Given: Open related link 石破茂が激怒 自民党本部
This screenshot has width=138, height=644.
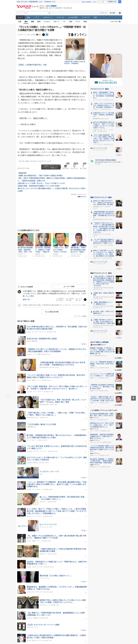Looking at the screenshot, I should tap(39, 186).
